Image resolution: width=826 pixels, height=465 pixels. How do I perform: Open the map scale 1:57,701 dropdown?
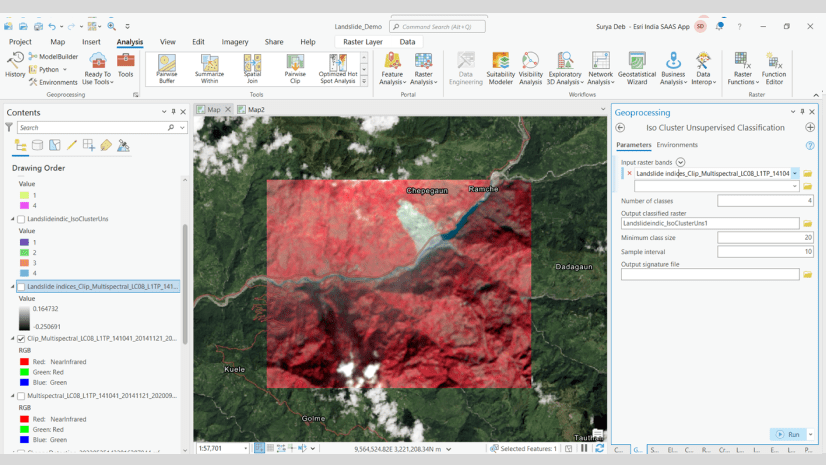pos(245,448)
